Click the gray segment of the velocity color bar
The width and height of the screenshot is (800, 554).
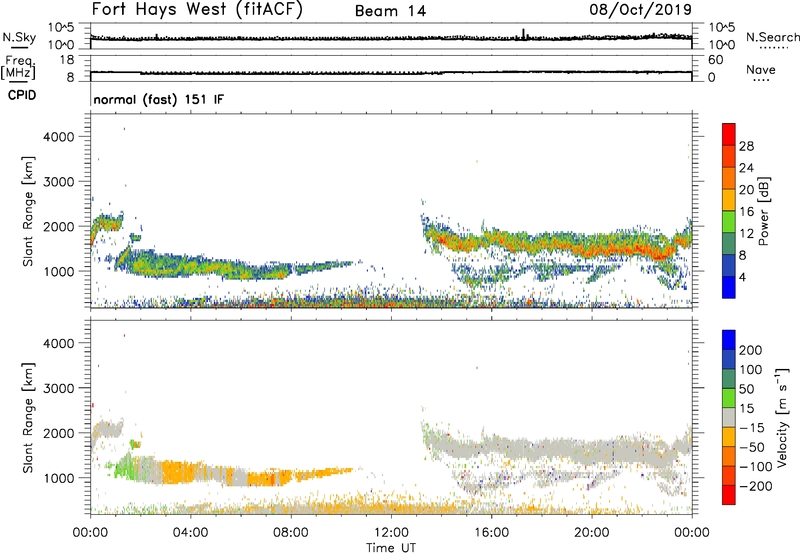click(729, 418)
